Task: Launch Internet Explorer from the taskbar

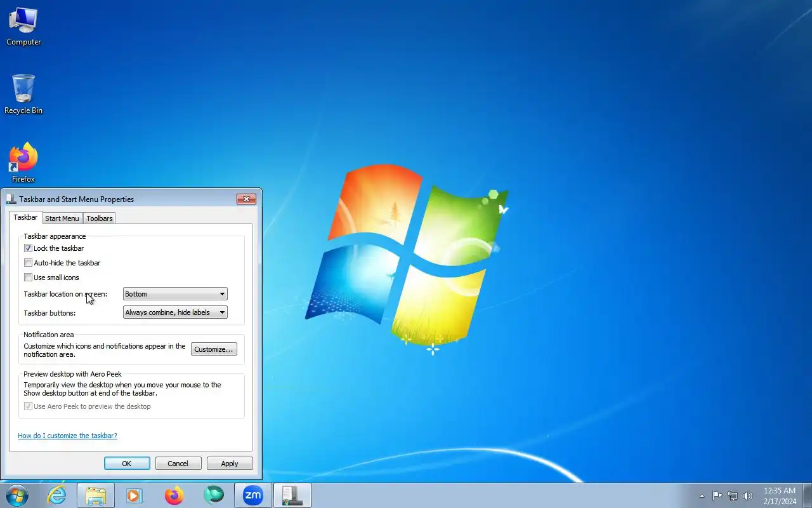Action: click(56, 495)
